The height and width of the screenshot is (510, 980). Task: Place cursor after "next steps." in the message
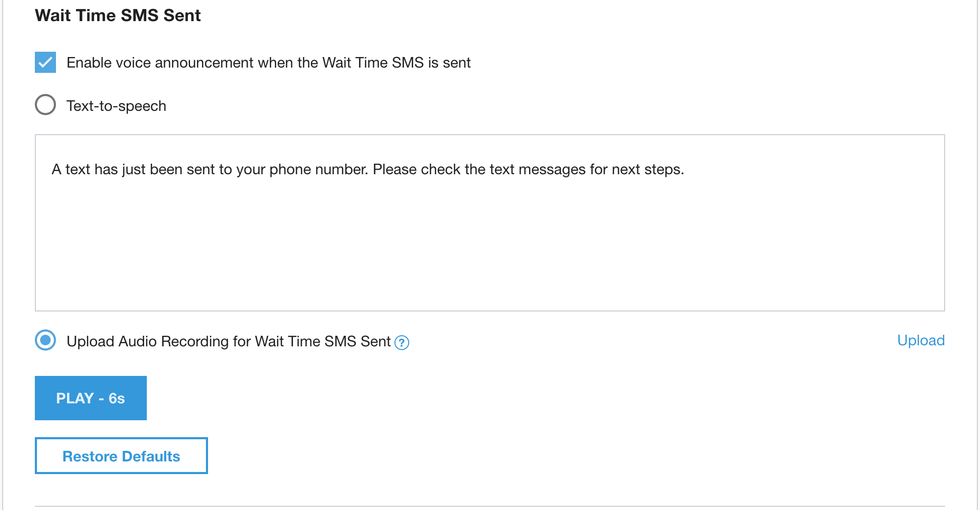685,169
